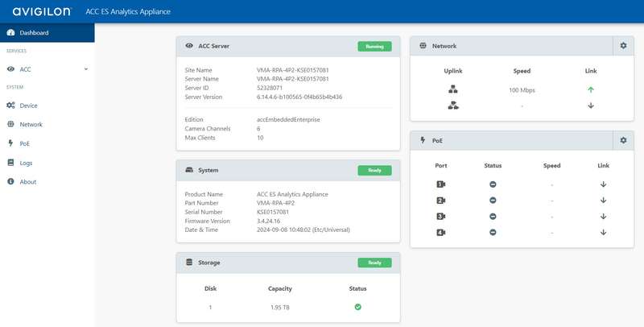Image resolution: width=644 pixels, height=327 pixels.
Task: Open PoE card settings gear
Action: pyautogui.click(x=623, y=140)
